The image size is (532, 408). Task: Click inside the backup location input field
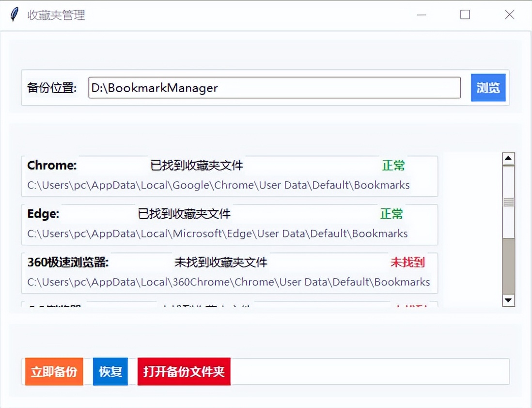pyautogui.click(x=274, y=88)
